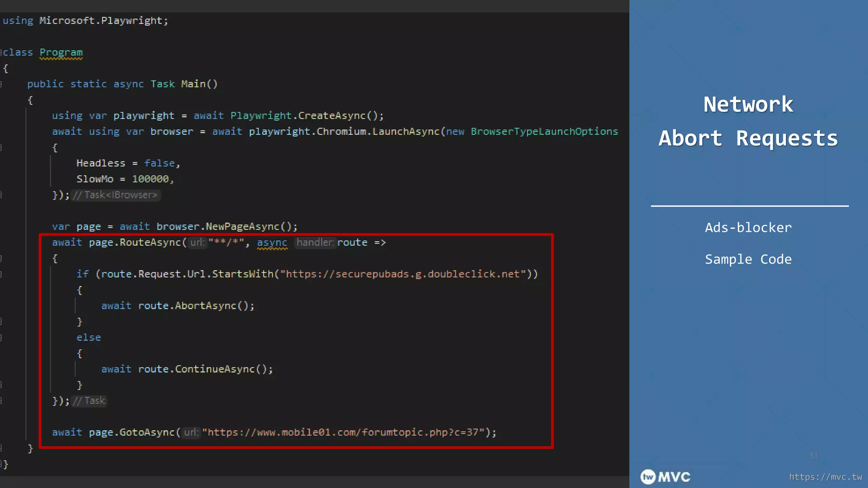Image resolution: width=868 pixels, height=488 pixels.
Task: Click the 'Headless = false,' line
Action: [128, 163]
